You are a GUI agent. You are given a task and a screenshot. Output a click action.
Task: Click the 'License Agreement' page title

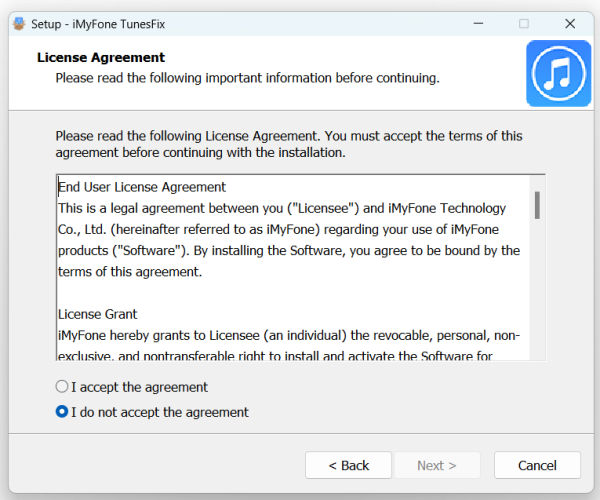point(101,57)
